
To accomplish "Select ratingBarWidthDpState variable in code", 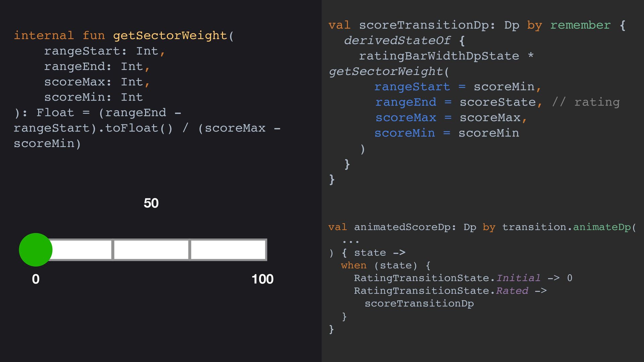I will [439, 56].
